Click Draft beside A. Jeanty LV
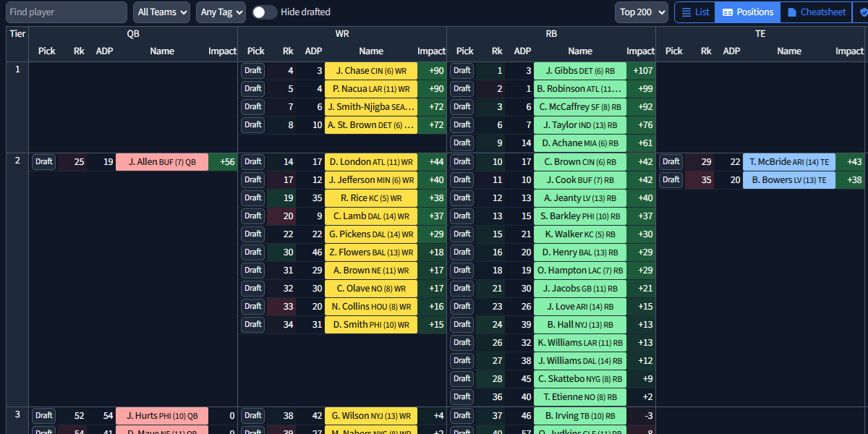 (462, 198)
